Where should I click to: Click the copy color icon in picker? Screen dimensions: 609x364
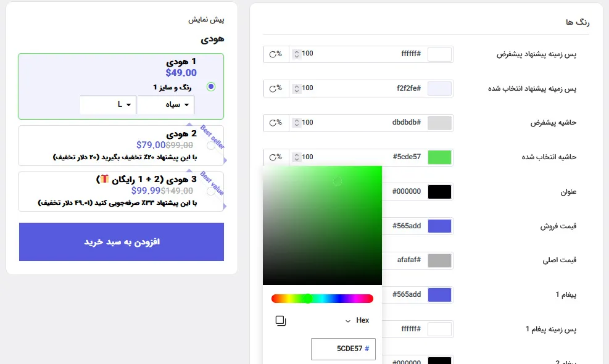(x=280, y=320)
